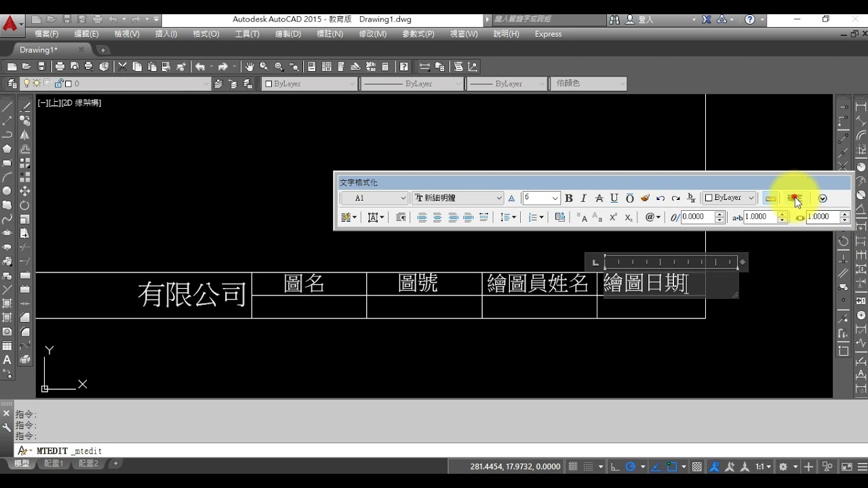
Task: Toggle Underline text formatting
Action: 614,198
